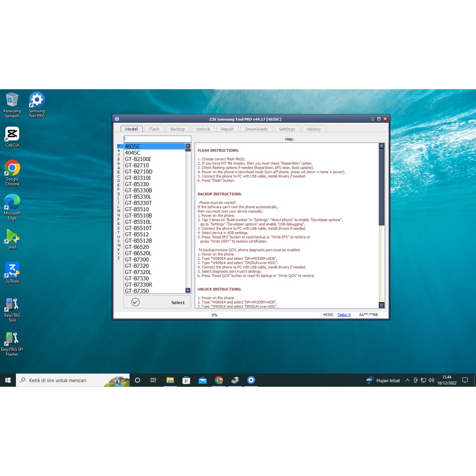Switch to the Repair tab
476x476 pixels.
tap(227, 129)
